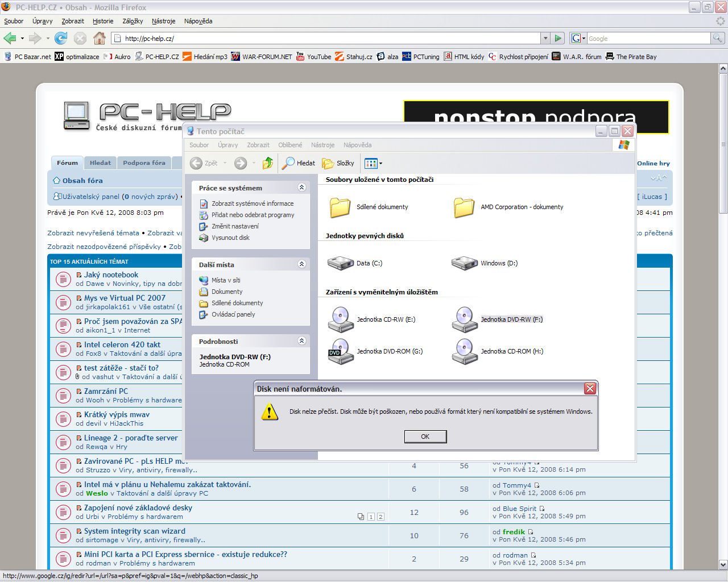Open the URL history dropdown arrow

click(x=545, y=38)
